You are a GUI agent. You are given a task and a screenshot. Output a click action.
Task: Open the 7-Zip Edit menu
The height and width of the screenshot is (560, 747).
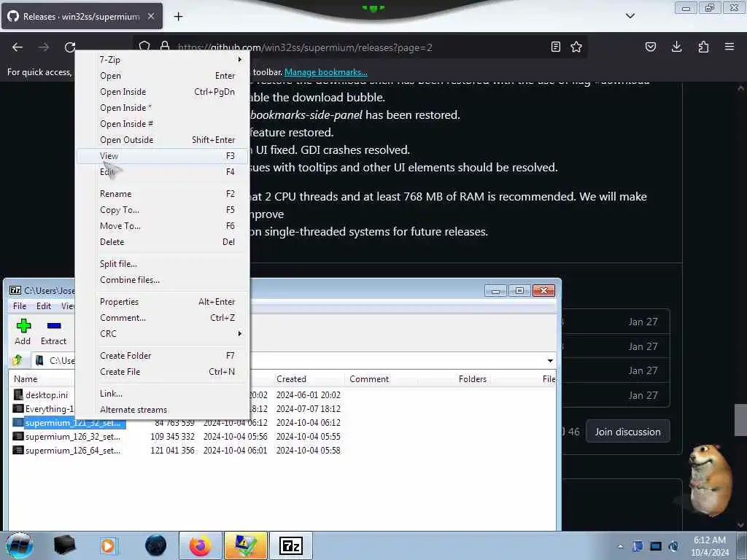point(44,306)
